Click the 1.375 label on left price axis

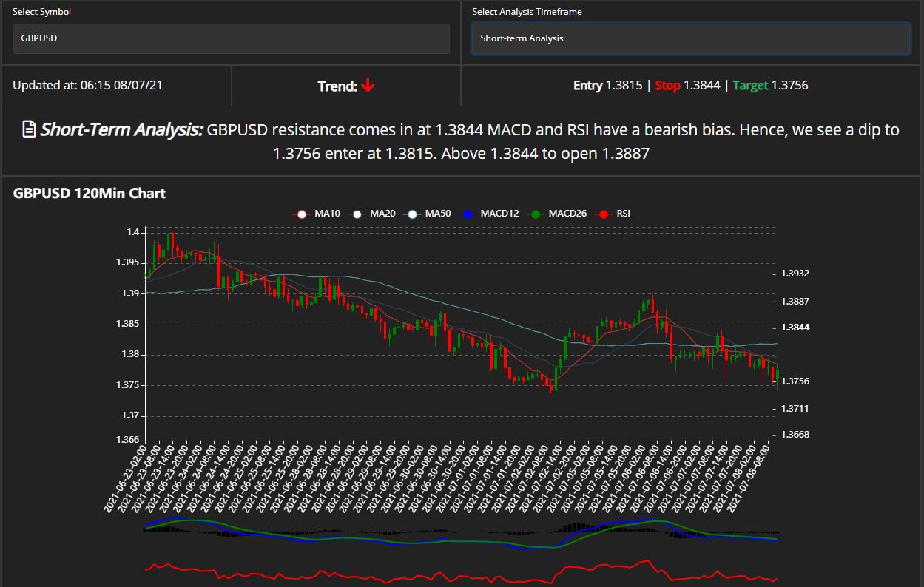tap(128, 385)
